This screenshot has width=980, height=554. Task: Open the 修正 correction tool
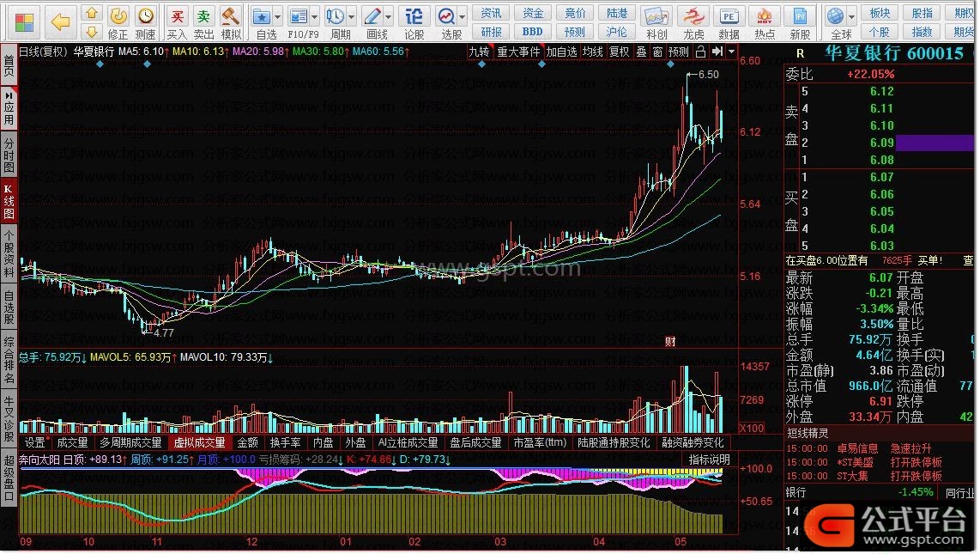(118, 22)
